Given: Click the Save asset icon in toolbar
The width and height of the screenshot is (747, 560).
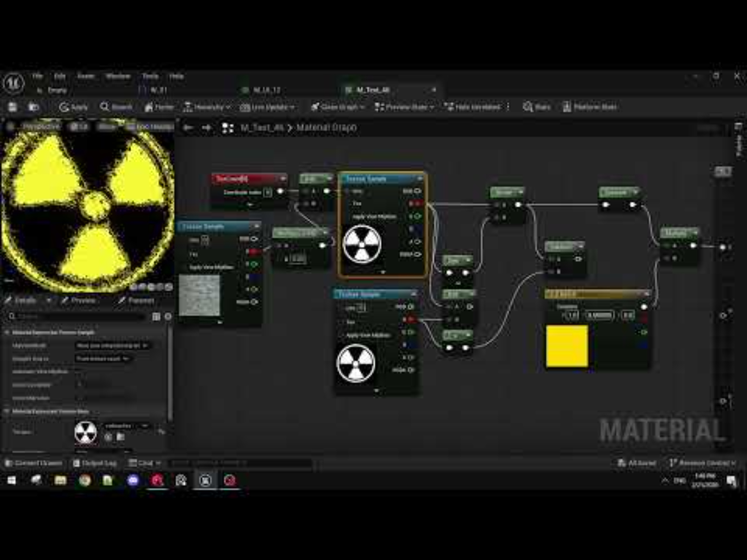Looking at the screenshot, I should click(x=13, y=107).
